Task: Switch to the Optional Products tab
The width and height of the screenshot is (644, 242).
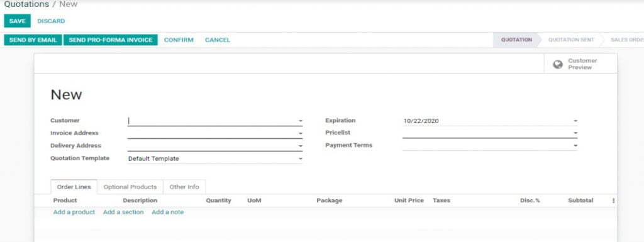Action: point(130,187)
